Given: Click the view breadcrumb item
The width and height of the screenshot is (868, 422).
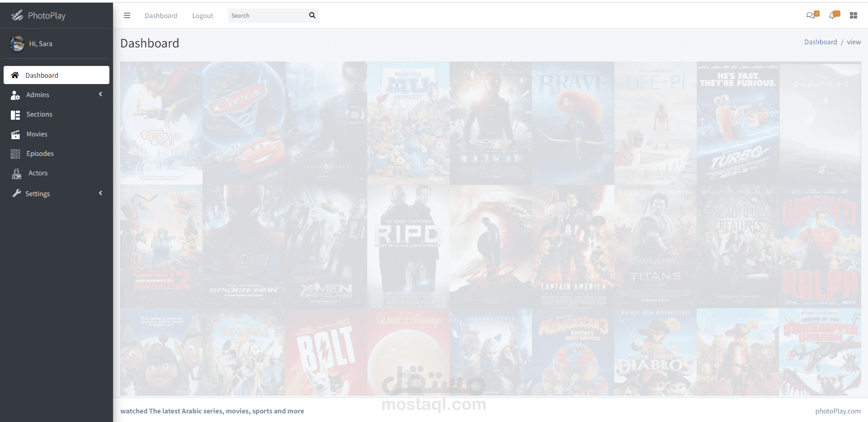Looking at the screenshot, I should click(854, 42).
